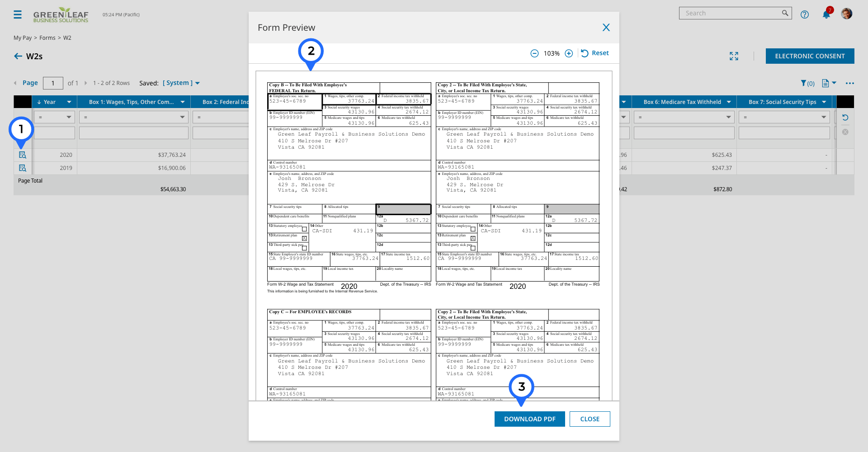Viewport: 868px width, 452px height.
Task: Click the fullscreen expand icon
Action: tap(734, 56)
